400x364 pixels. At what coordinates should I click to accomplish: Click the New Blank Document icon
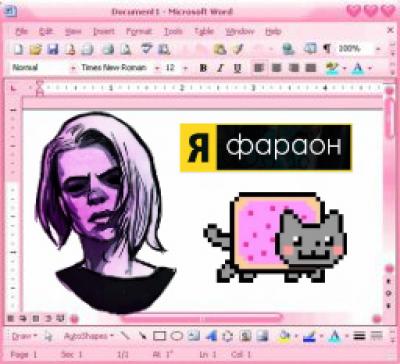coord(19,49)
